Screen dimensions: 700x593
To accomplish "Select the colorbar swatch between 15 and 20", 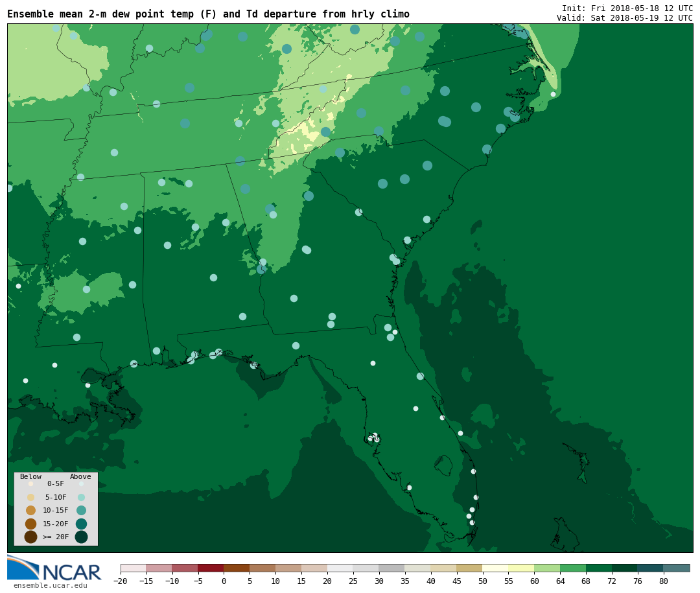I will 315,568.
